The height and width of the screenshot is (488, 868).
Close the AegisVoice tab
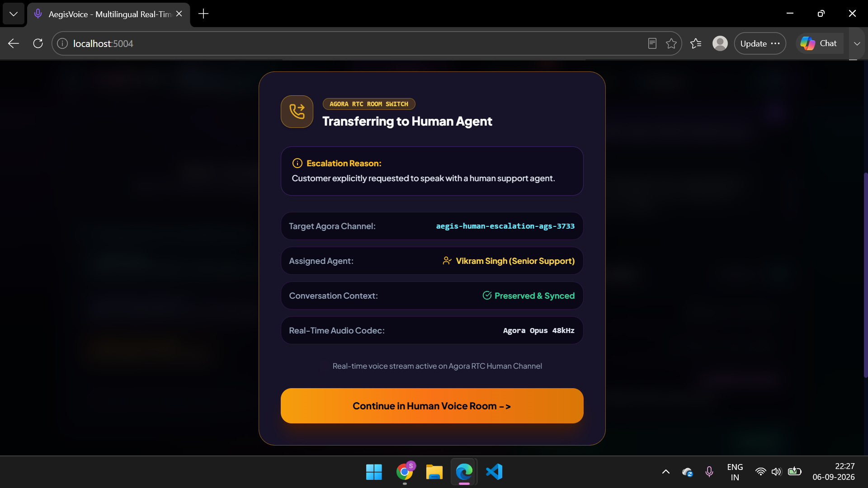tap(179, 14)
